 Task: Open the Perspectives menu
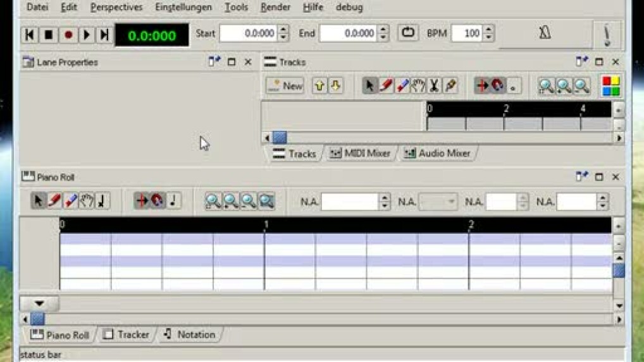click(x=116, y=8)
